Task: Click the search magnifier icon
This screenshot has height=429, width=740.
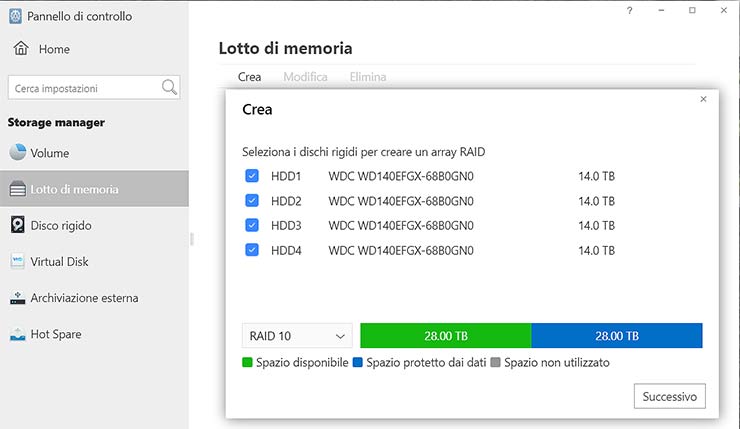Action: click(169, 88)
